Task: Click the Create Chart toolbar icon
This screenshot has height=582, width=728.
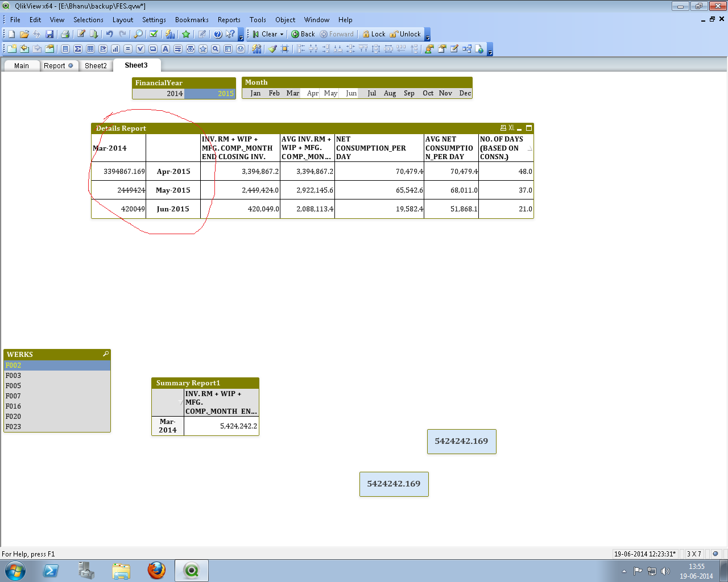Action: coord(115,49)
